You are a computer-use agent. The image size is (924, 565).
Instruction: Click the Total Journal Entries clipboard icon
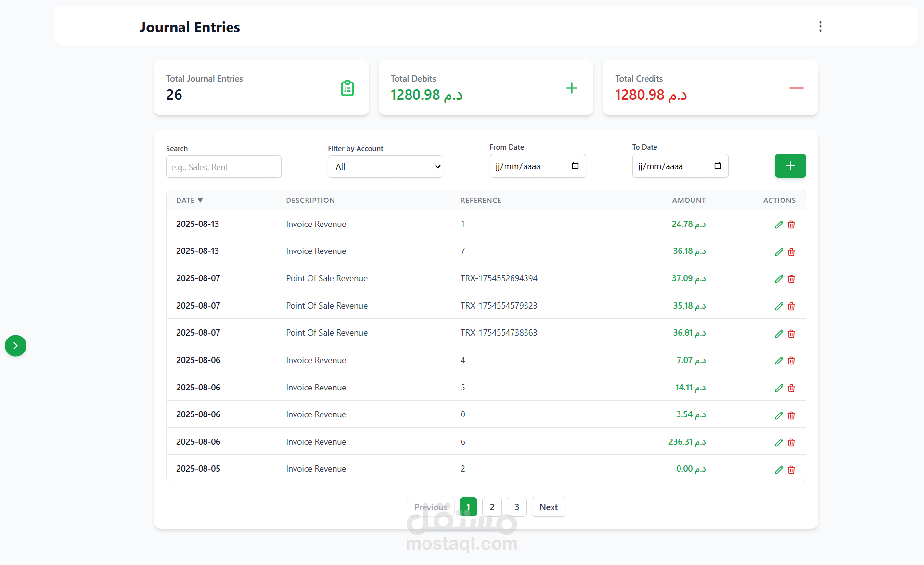click(347, 88)
